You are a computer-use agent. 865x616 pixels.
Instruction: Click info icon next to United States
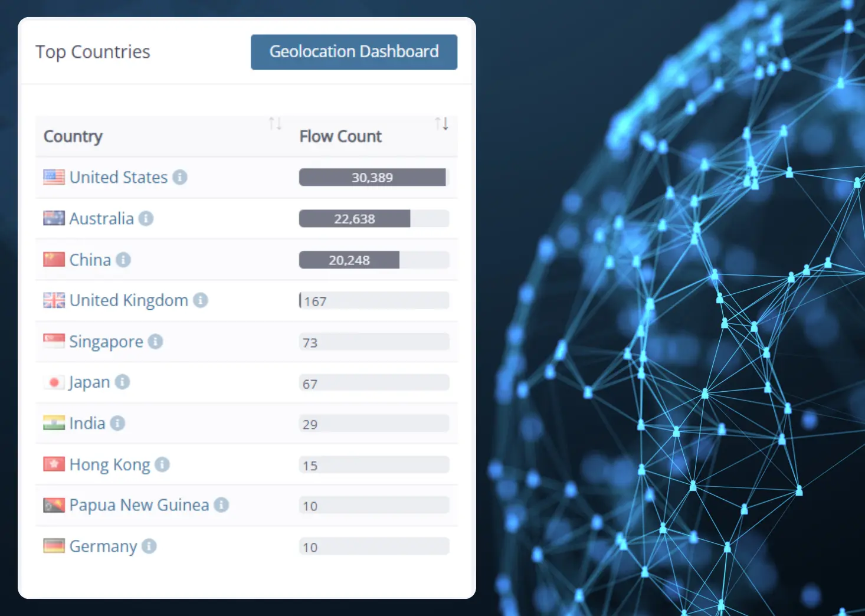pyautogui.click(x=180, y=177)
